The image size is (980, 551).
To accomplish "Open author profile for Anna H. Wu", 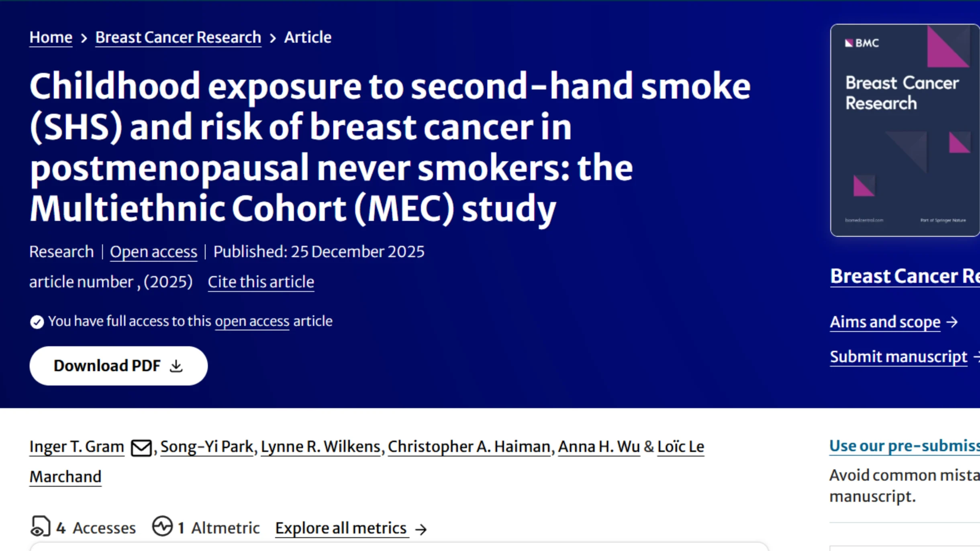I will pos(598,447).
